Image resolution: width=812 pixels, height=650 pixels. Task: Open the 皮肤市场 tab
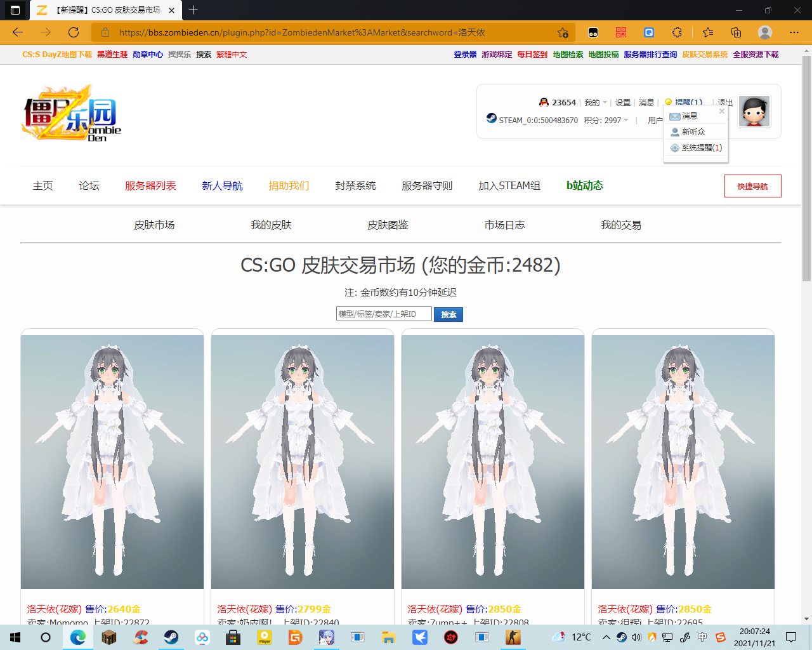pyautogui.click(x=154, y=225)
